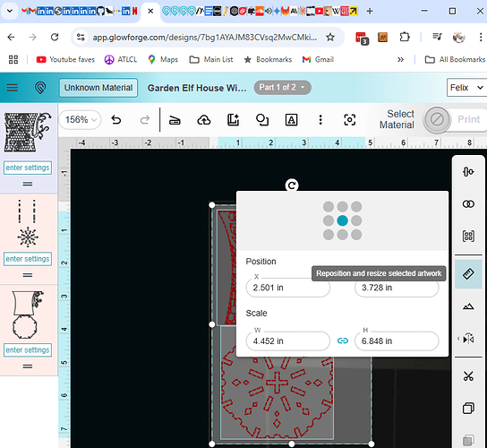Screen dimensions: 487x448
Task: Click the width W input field
Action: (288, 341)
